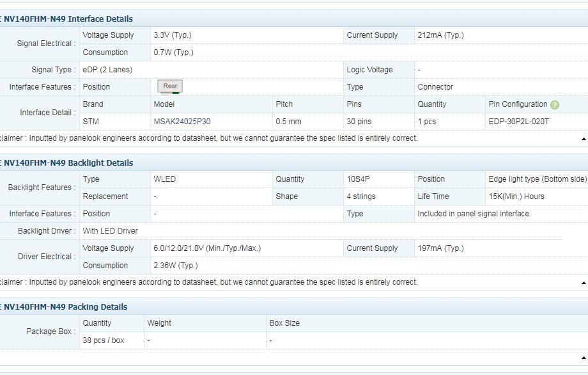Click the Pin Configuration column header
This screenshot has width=588, height=375.
[518, 104]
